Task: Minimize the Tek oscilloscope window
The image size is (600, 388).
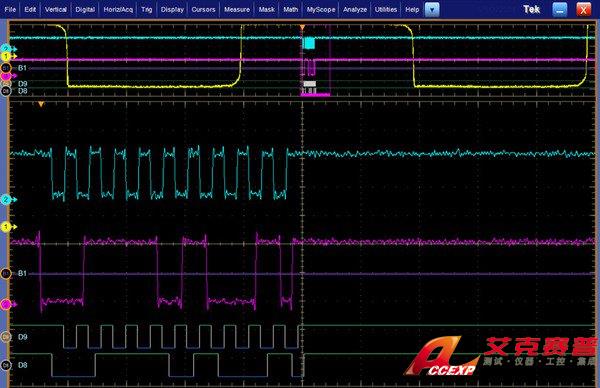Action: (x=560, y=10)
